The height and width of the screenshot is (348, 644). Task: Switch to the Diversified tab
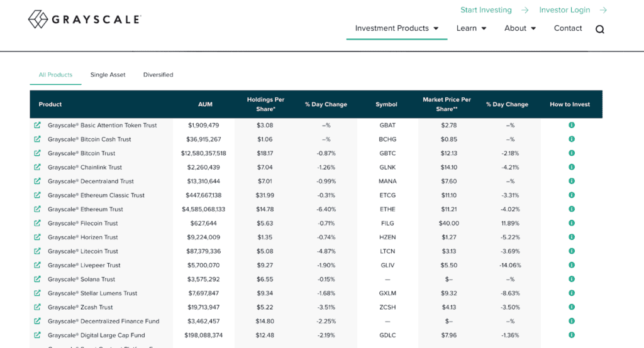click(158, 75)
